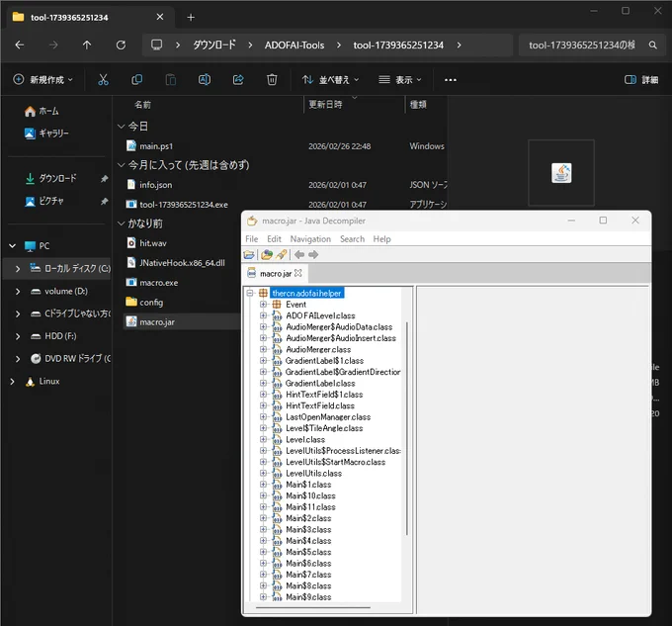
Task: Expand volume (D:) in sidebar
Action: 18,292
